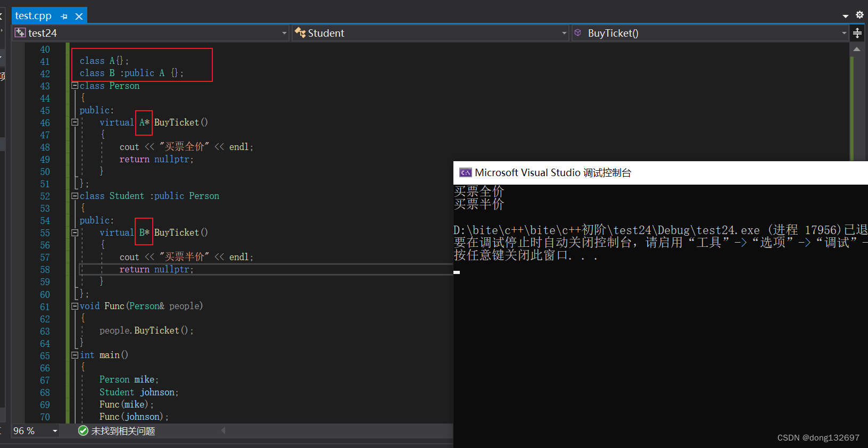Click the debug console window icon

tap(466, 172)
